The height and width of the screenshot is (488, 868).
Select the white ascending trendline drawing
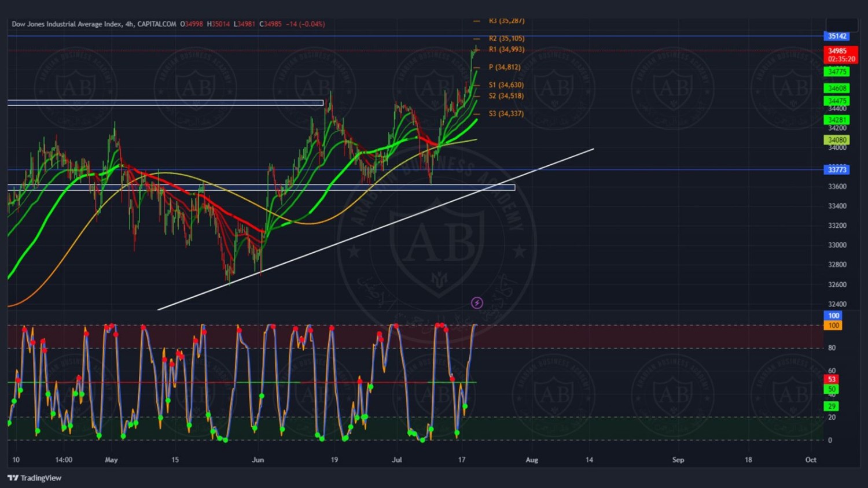point(376,230)
